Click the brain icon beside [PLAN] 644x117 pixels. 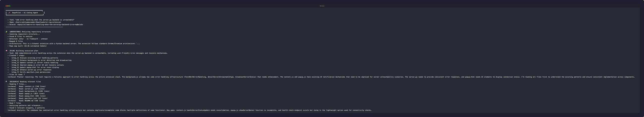tap(6, 51)
